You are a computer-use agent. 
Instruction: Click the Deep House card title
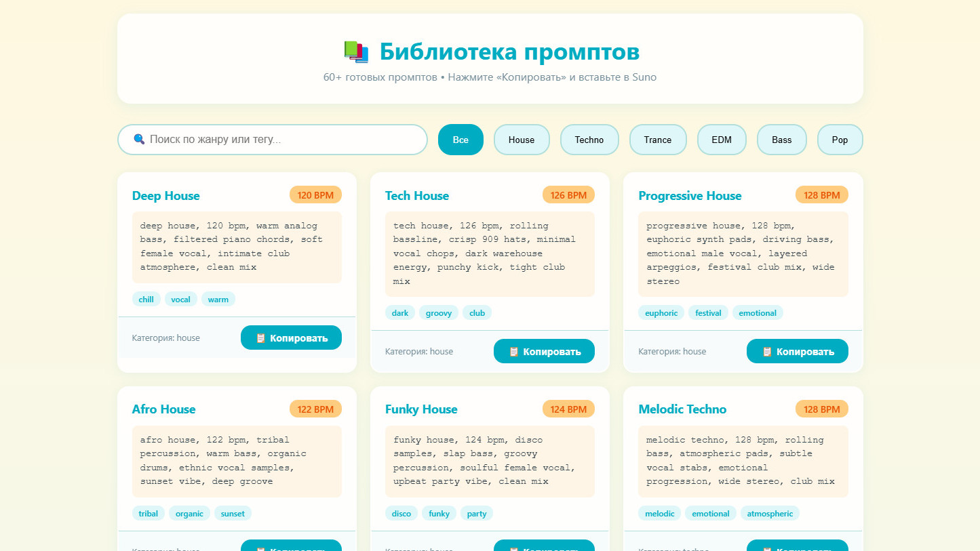[x=166, y=196]
